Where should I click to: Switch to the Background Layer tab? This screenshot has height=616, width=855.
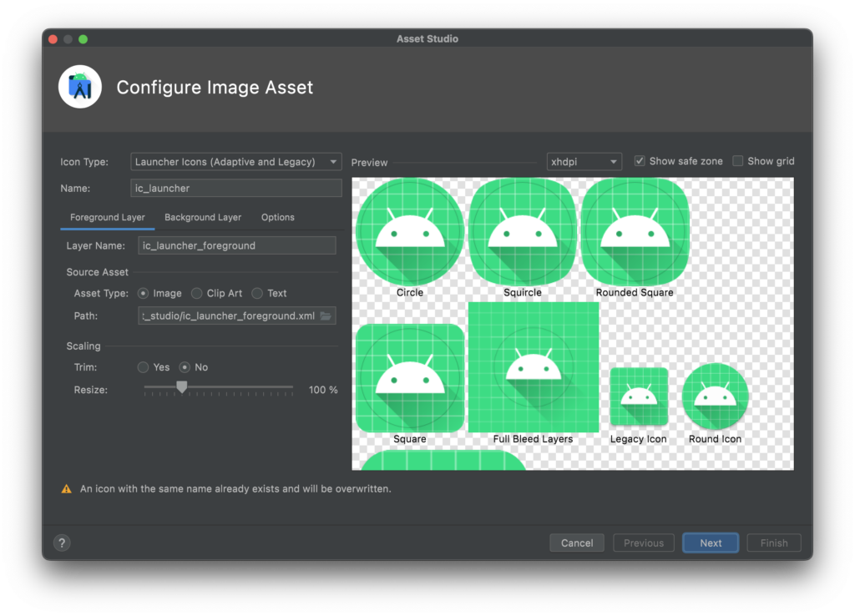click(203, 217)
